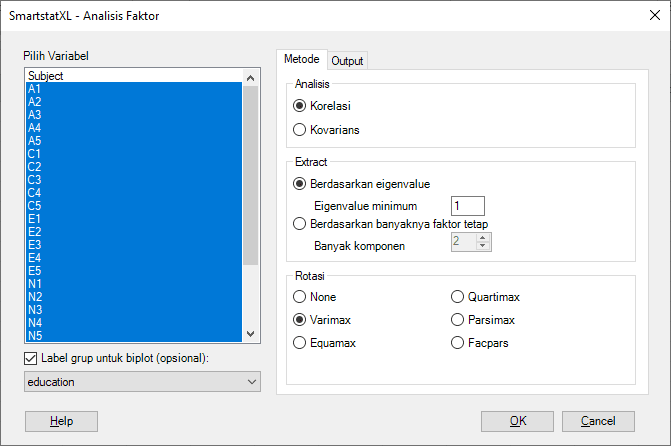Select variable C2 in the list
The width and height of the screenshot is (671, 446).
[x=134, y=167]
